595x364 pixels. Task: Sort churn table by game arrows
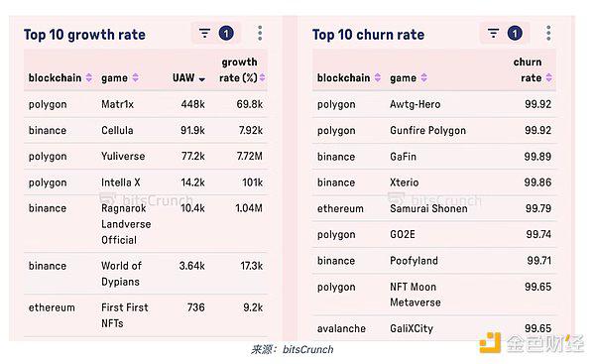pos(423,77)
